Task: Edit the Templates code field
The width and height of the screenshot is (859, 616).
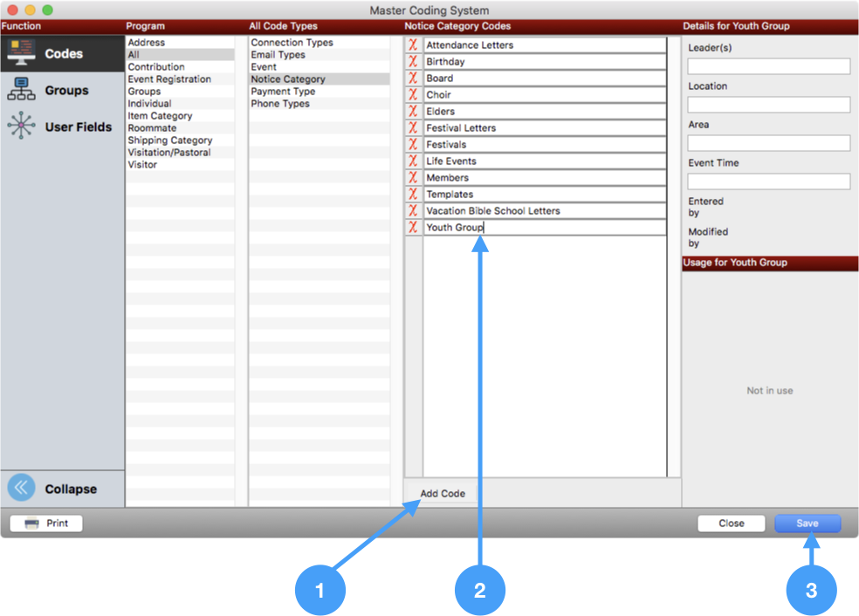Action: pyautogui.click(x=545, y=194)
